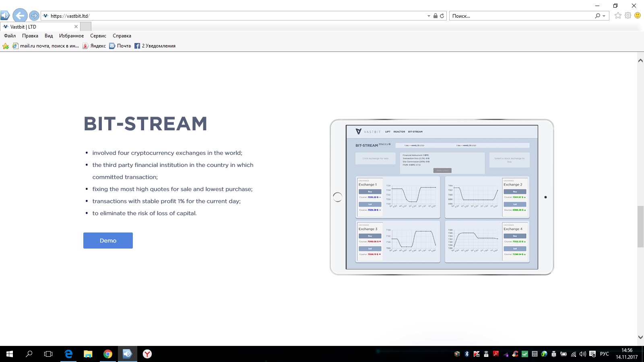Click the Rubik's cube tray icon

coord(457,354)
